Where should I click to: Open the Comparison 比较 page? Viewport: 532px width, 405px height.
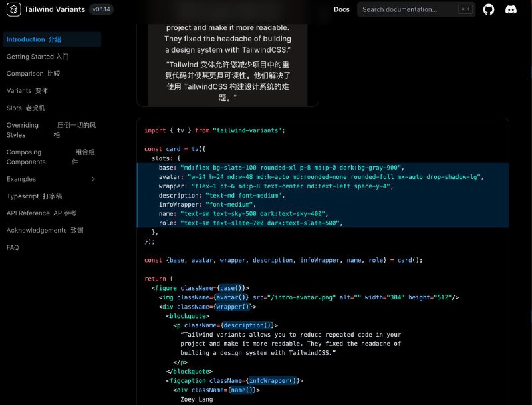tap(33, 74)
